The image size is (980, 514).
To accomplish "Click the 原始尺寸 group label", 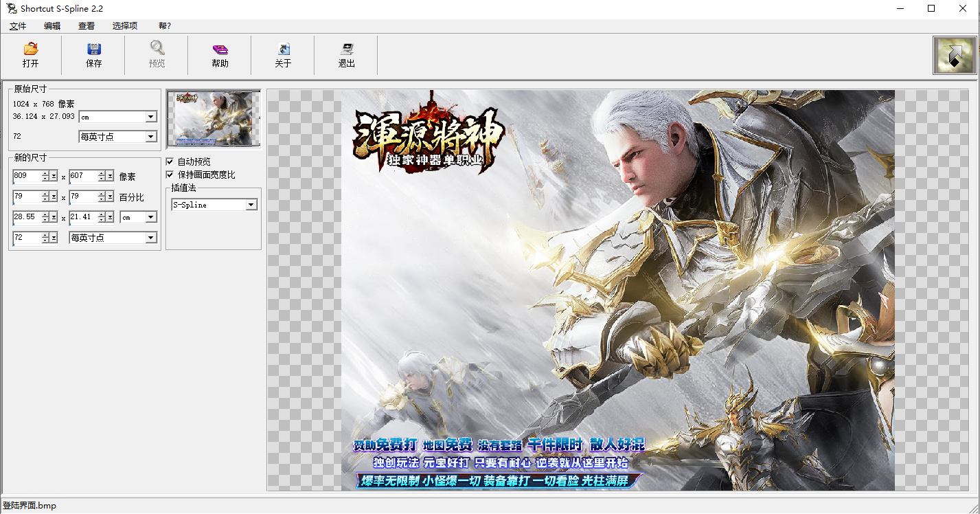I will [31, 89].
